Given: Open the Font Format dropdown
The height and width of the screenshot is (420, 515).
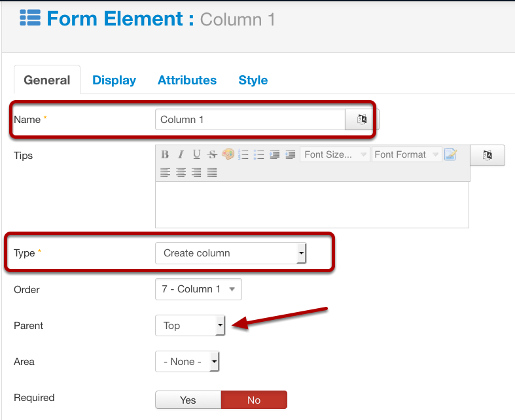Looking at the screenshot, I should [406, 154].
